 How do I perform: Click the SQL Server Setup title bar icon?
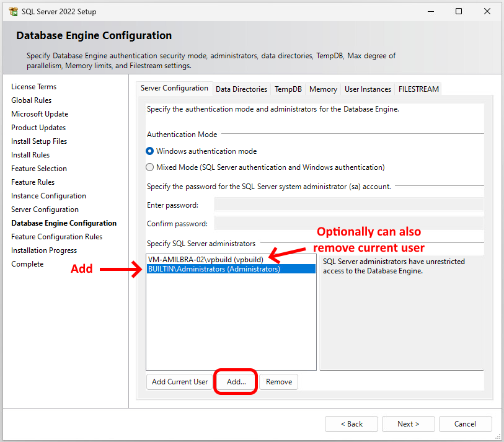tap(13, 11)
